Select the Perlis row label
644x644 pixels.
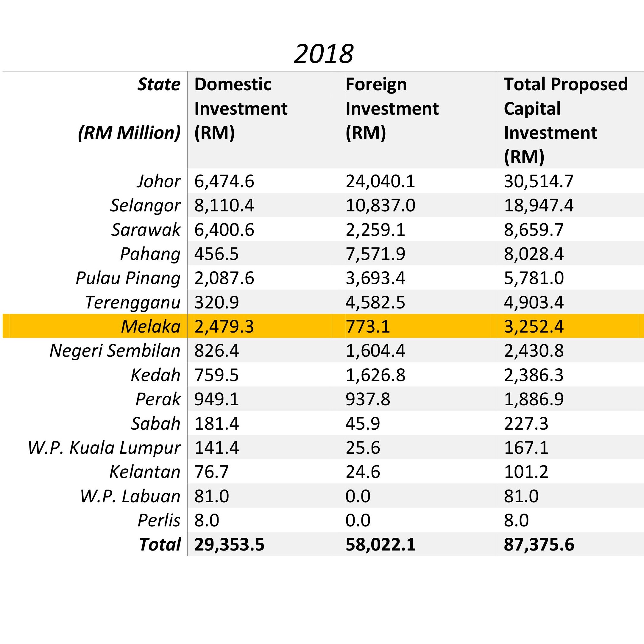tap(159, 520)
